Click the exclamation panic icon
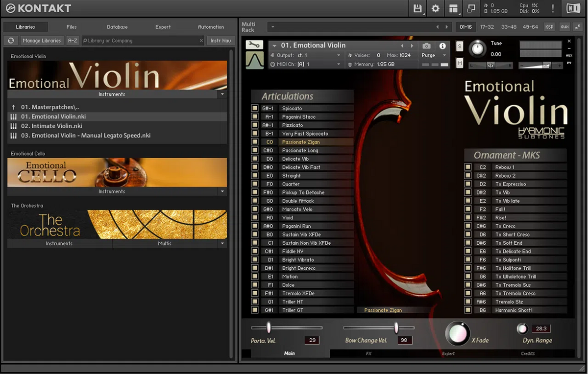Image resolution: width=588 pixels, height=374 pixels. coord(553,8)
